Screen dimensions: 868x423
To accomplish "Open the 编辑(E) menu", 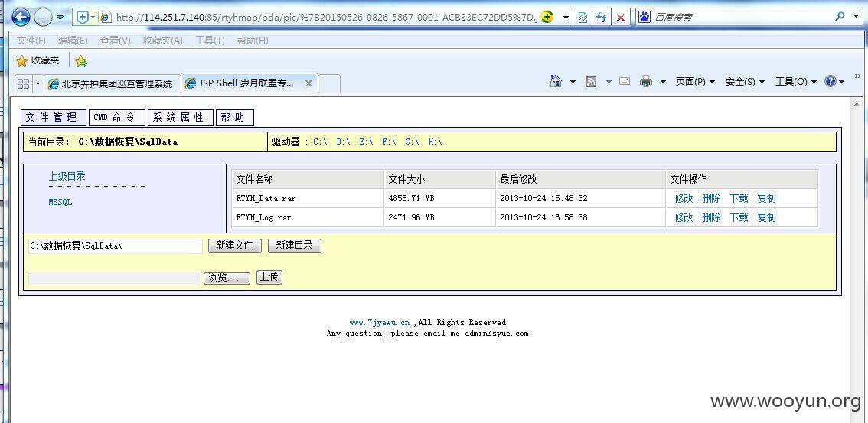I will tap(73, 41).
